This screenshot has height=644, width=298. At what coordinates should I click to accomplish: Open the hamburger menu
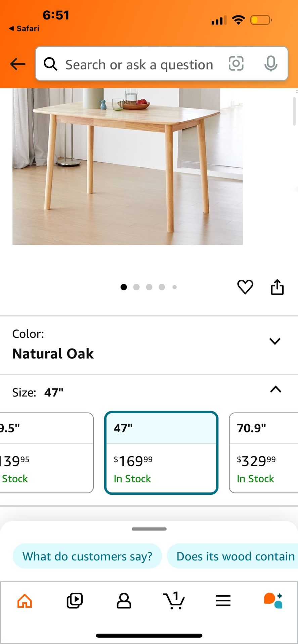(223, 600)
